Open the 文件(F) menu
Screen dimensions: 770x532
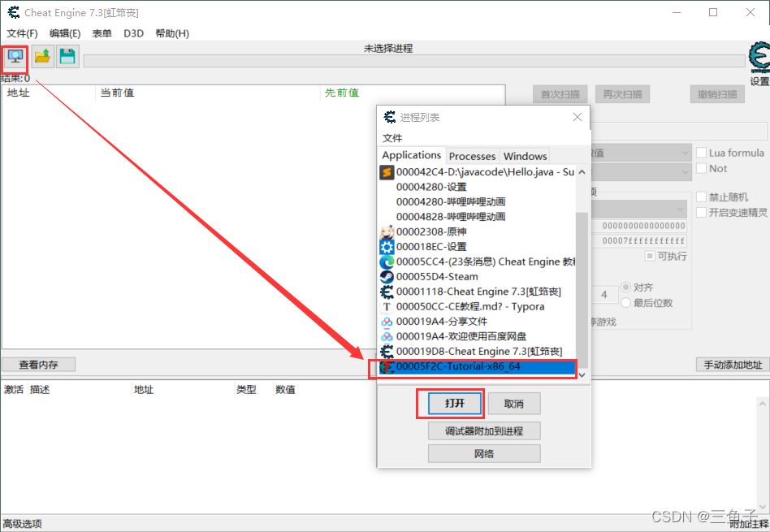point(22,33)
